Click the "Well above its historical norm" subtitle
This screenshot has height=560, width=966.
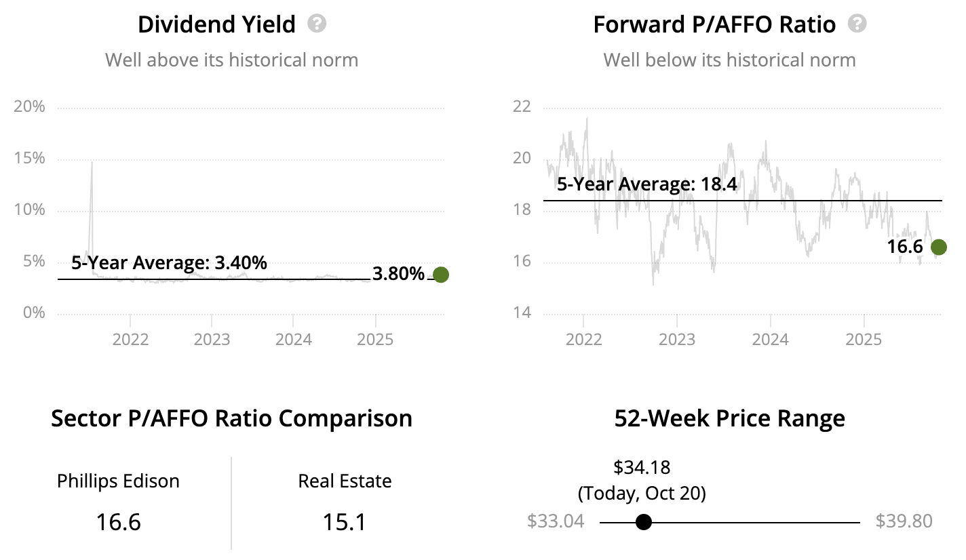231,60
